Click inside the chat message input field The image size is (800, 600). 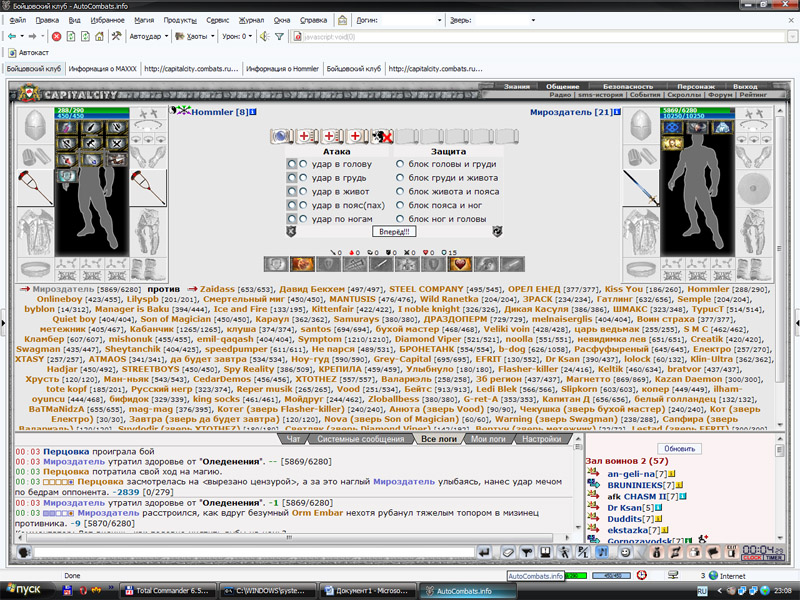tap(254, 552)
